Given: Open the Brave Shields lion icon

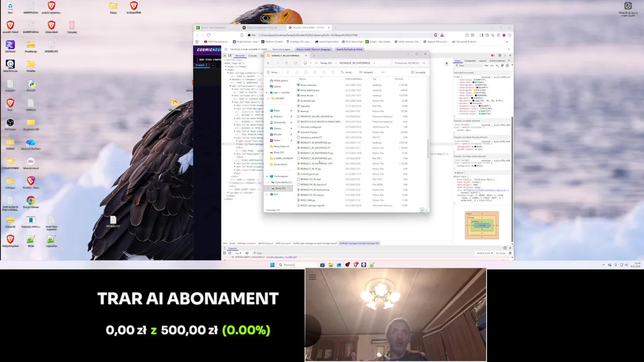Looking at the screenshot, I should (x=436, y=35).
